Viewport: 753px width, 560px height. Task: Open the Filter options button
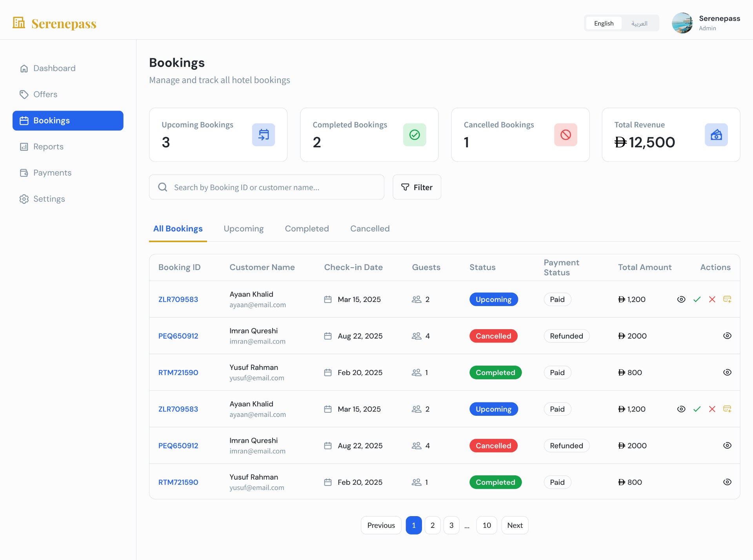(x=417, y=187)
